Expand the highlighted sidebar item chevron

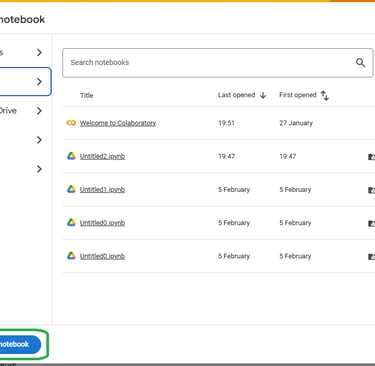click(39, 82)
